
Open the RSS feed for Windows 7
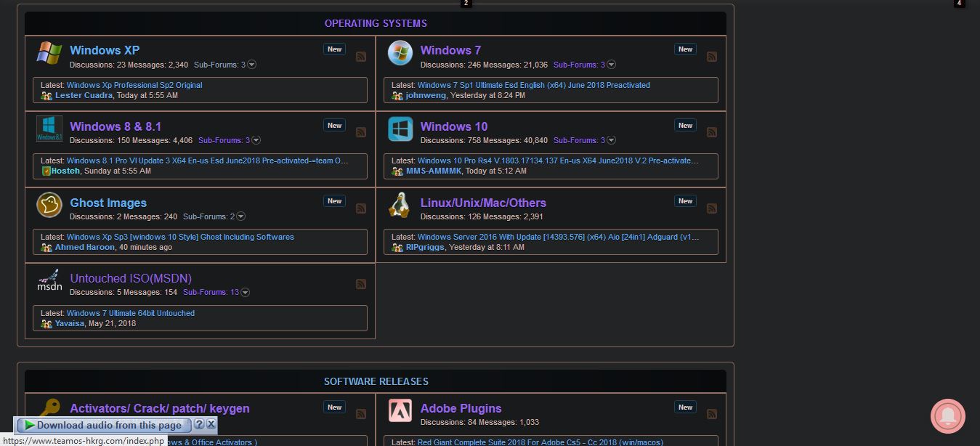pyautogui.click(x=712, y=57)
